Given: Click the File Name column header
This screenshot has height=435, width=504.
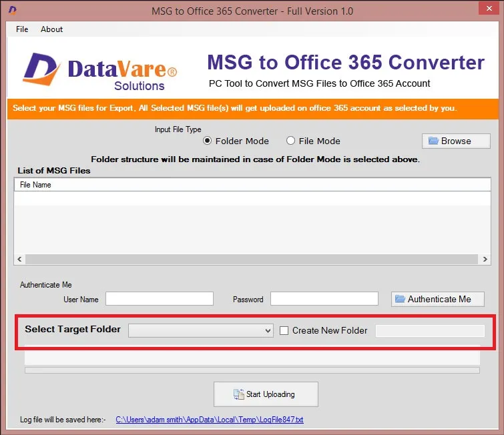Looking at the screenshot, I should (x=252, y=185).
